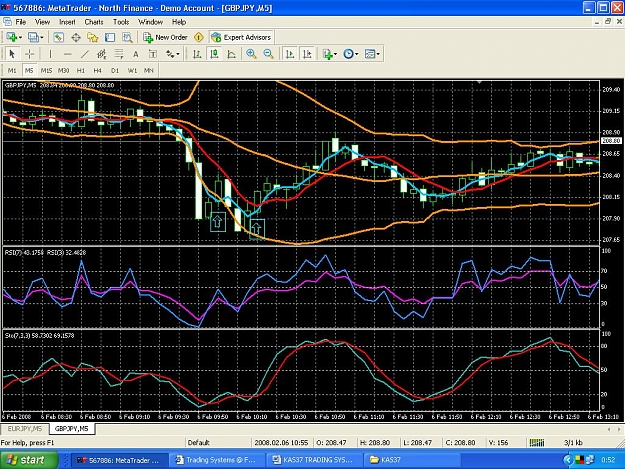This screenshot has height=469, width=625.
Task: Open the View menu
Action: coord(42,22)
